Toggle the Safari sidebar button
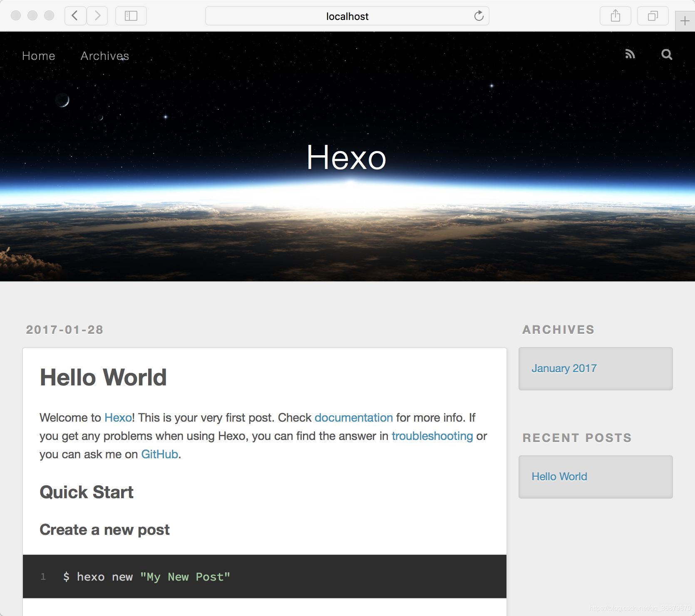Screen dimensions: 695x616 pyautogui.click(x=131, y=16)
